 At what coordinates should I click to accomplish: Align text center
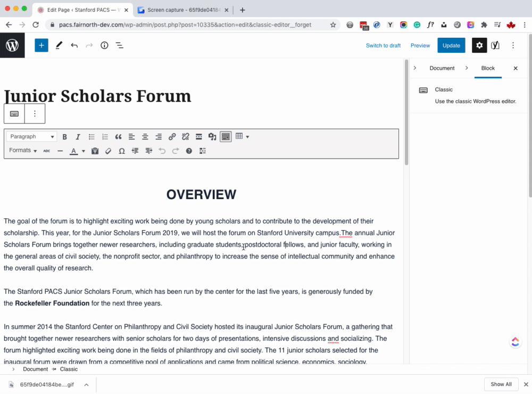[145, 136]
